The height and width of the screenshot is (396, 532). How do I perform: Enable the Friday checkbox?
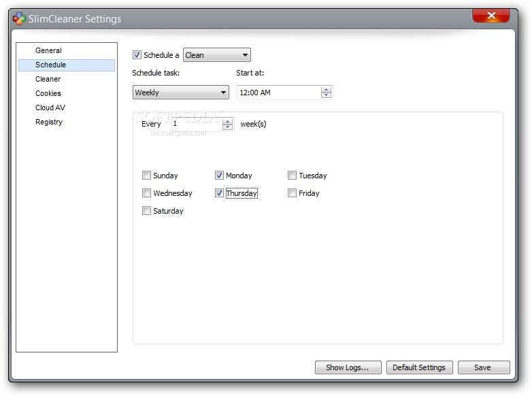pyautogui.click(x=292, y=193)
